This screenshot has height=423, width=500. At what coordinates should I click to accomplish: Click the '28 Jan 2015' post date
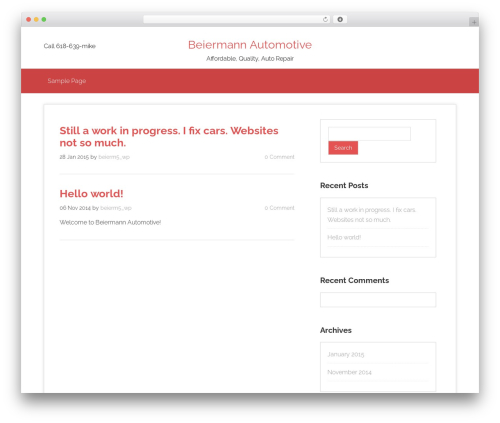[x=74, y=157]
